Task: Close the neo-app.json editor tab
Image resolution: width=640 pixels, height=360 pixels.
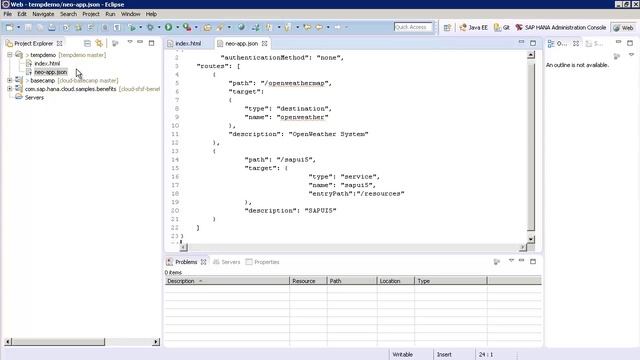Action: (x=264, y=43)
